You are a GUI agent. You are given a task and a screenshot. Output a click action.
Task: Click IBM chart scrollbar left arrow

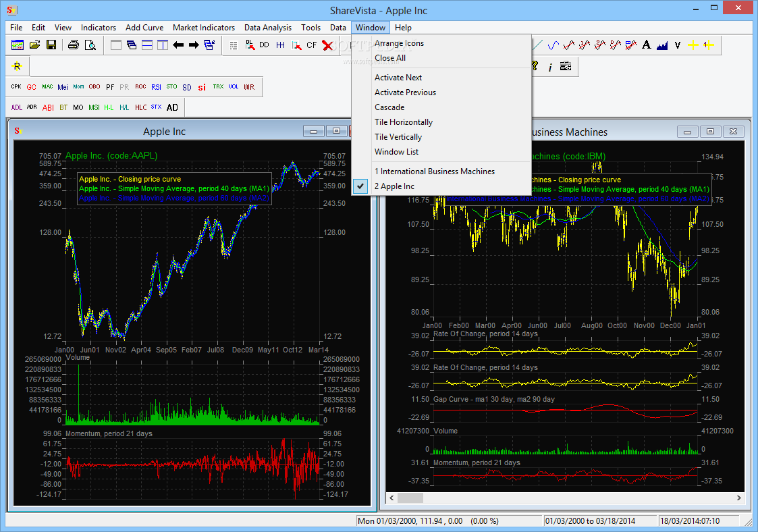tap(391, 498)
